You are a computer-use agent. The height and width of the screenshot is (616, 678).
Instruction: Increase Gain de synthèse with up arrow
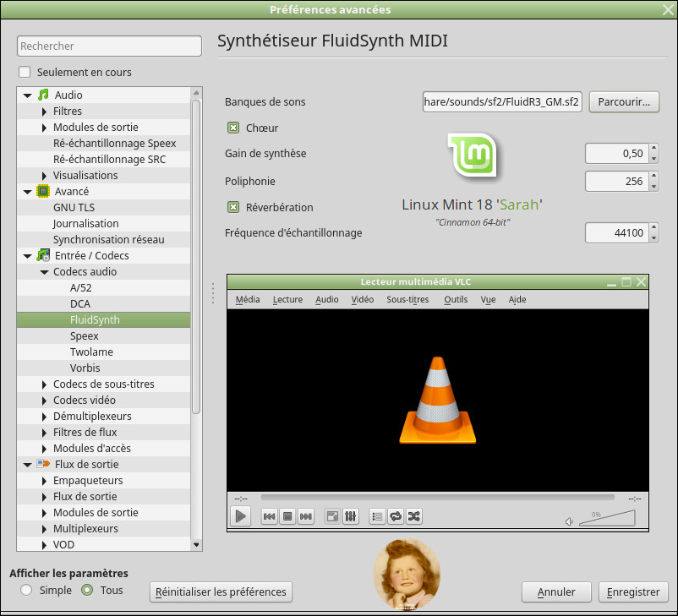[x=653, y=148]
